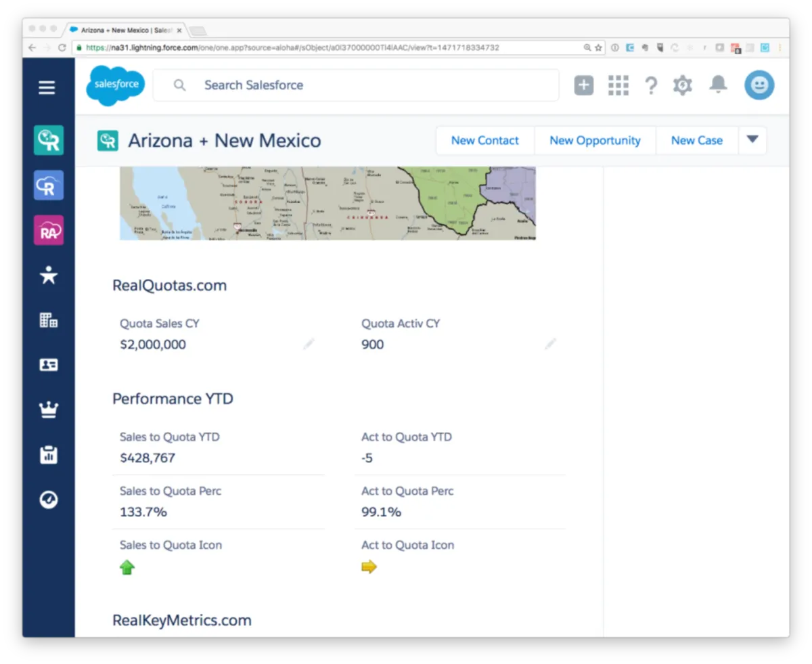
Task: Click yellow right arrow Act to Quota icon
Action: [x=369, y=567]
